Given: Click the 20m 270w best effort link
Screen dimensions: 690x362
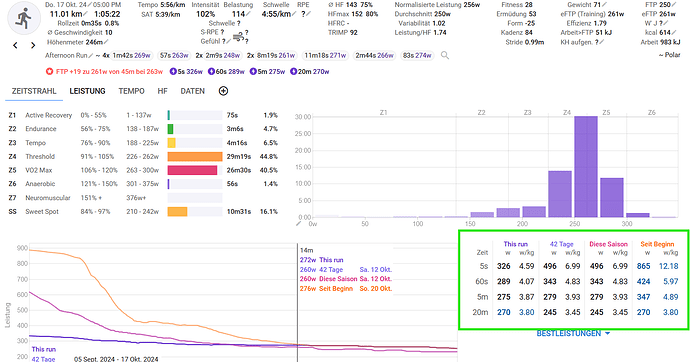Looking at the screenshot, I should click(x=309, y=71).
